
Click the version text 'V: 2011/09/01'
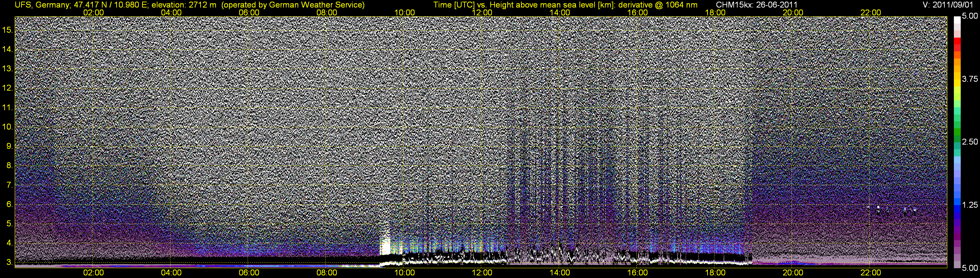point(948,5)
